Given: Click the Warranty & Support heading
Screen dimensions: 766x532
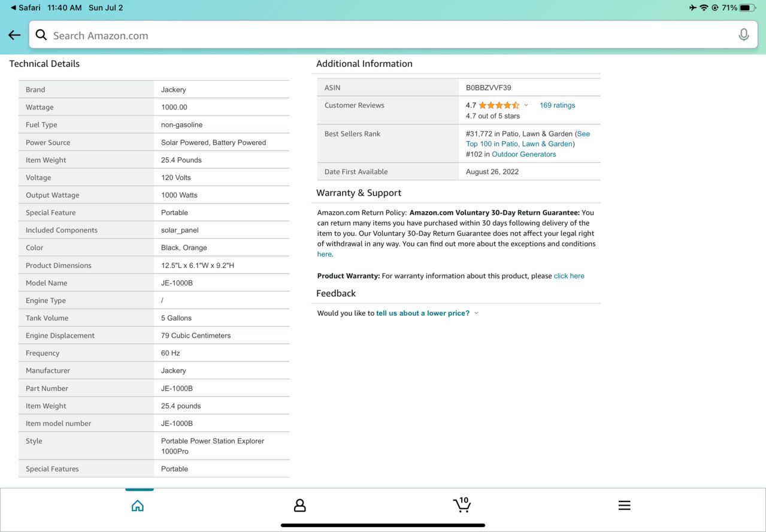Looking at the screenshot, I should click(x=359, y=193).
